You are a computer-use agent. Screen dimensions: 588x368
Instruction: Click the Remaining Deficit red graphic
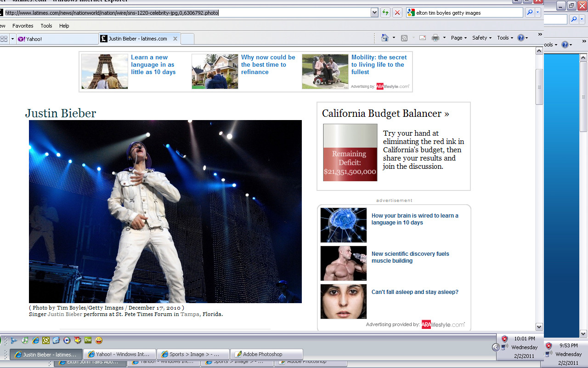click(x=350, y=152)
